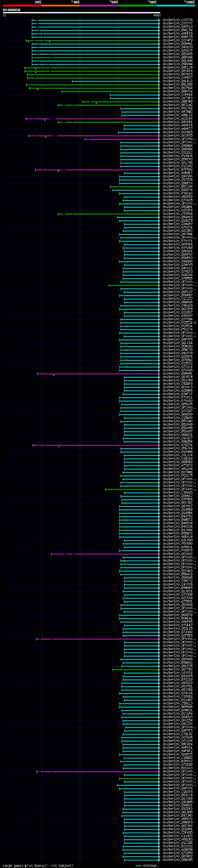Click the AV408020 query name
The image size is (198, 868).
[11, 10]
